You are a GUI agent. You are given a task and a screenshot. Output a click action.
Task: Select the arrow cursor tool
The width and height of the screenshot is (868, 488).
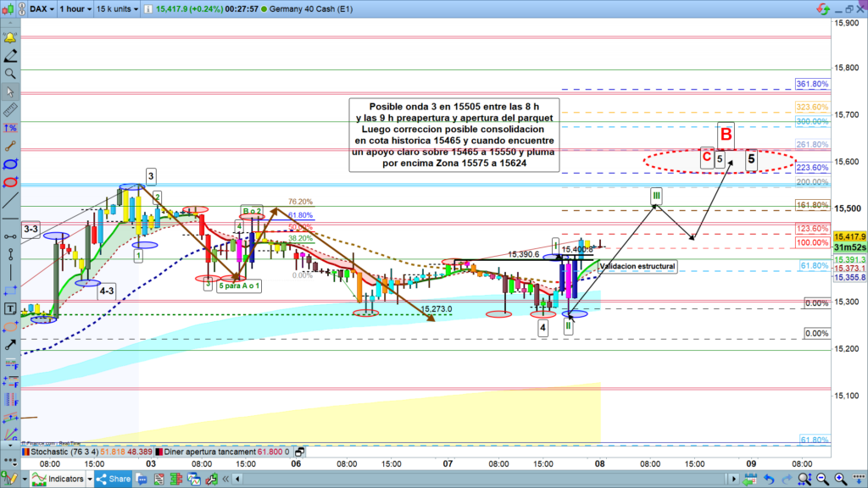pos(11,91)
